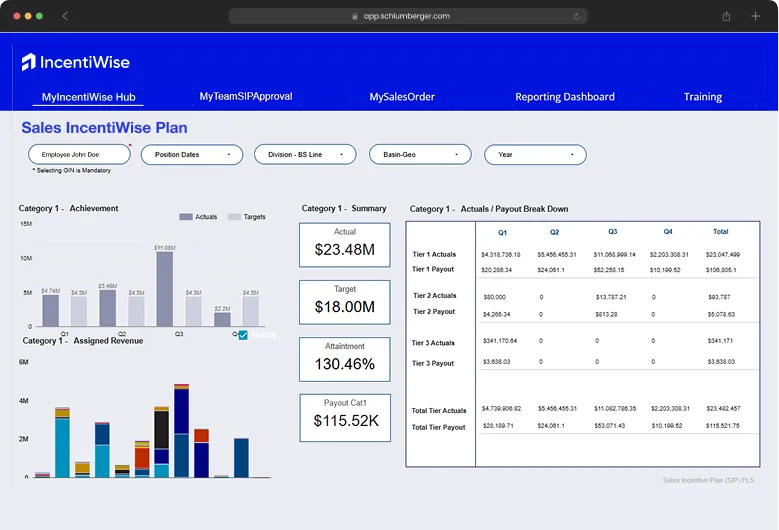Open the browser share icon
This screenshot has height=530, width=779.
click(x=726, y=16)
